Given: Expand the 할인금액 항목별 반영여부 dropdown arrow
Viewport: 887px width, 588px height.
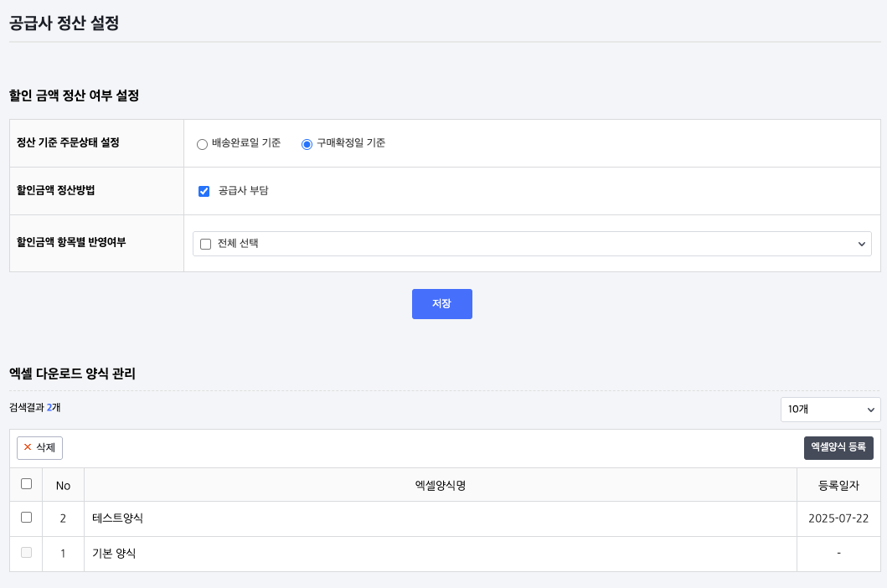Looking at the screenshot, I should pyautogui.click(x=861, y=244).
